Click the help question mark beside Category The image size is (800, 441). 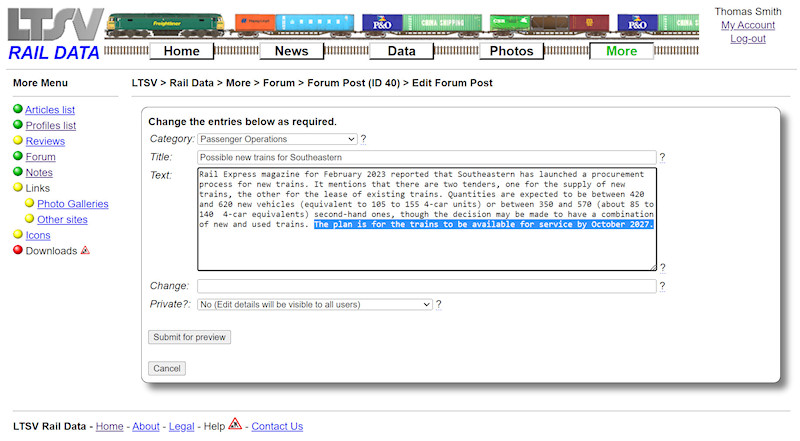point(363,139)
